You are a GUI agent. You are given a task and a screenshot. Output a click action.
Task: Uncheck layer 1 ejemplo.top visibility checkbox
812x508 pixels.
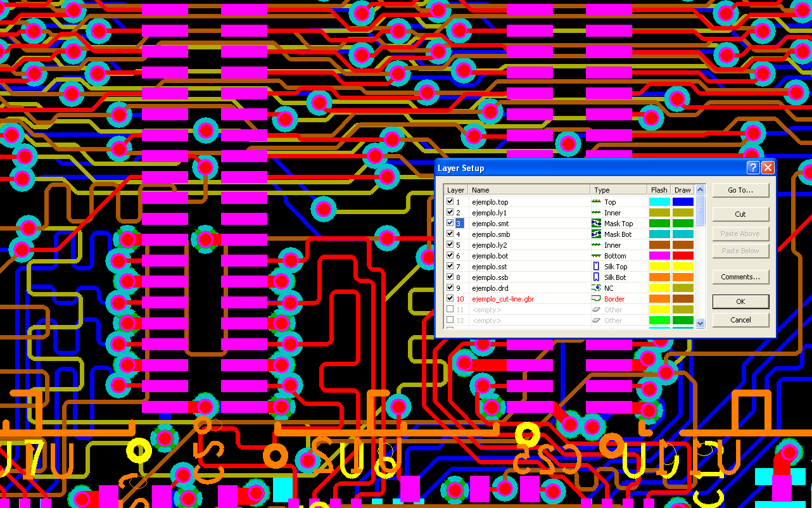450,202
